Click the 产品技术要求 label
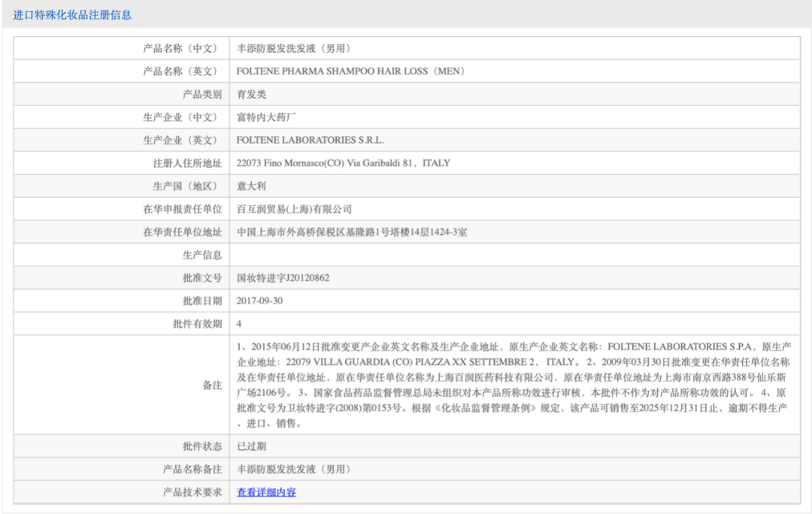This screenshot has height=514, width=812. 192,491
